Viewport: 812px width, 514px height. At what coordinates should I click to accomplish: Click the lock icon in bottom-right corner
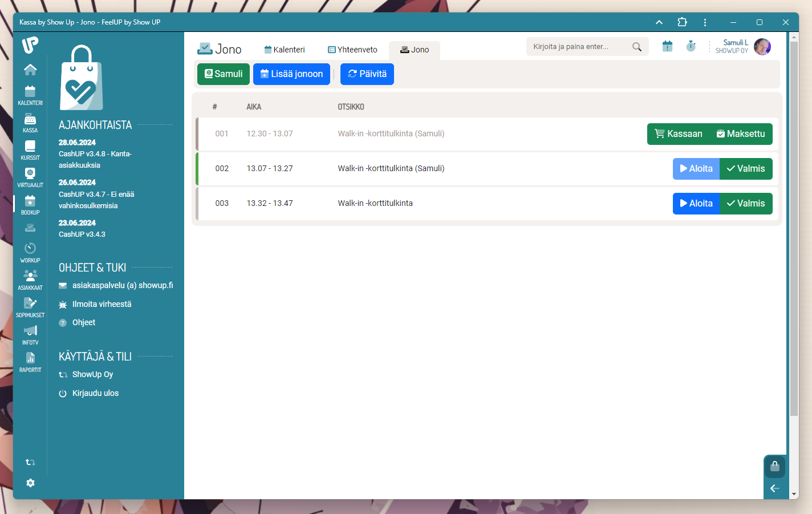(x=774, y=466)
